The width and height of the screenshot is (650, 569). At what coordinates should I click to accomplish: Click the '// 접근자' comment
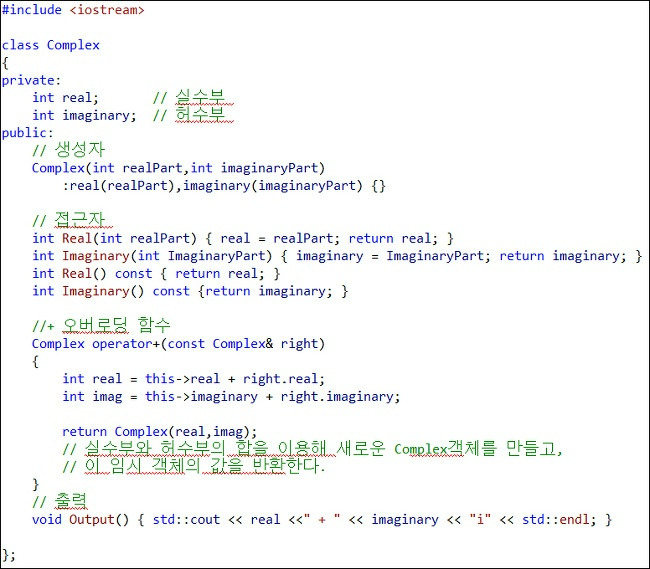click(x=68, y=220)
